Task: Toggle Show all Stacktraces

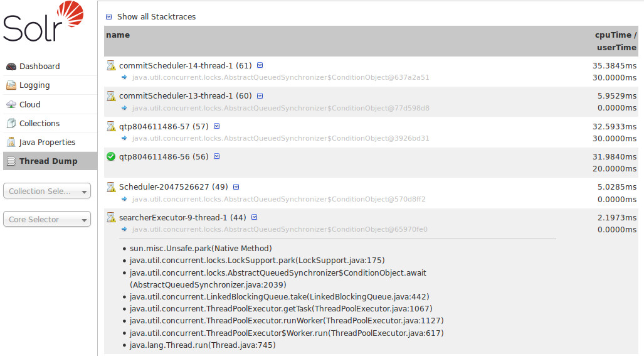Action: tap(109, 17)
